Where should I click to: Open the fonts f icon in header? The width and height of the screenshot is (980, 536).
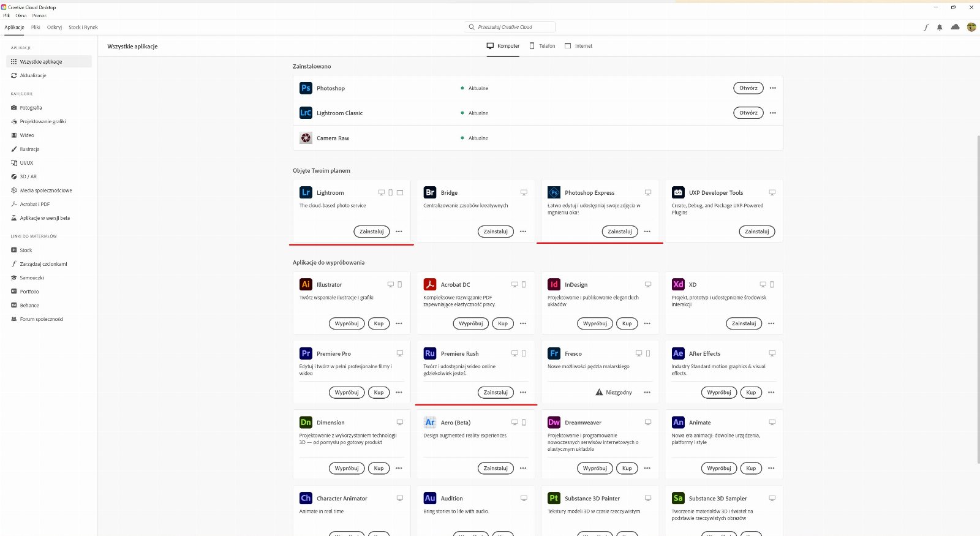click(925, 27)
